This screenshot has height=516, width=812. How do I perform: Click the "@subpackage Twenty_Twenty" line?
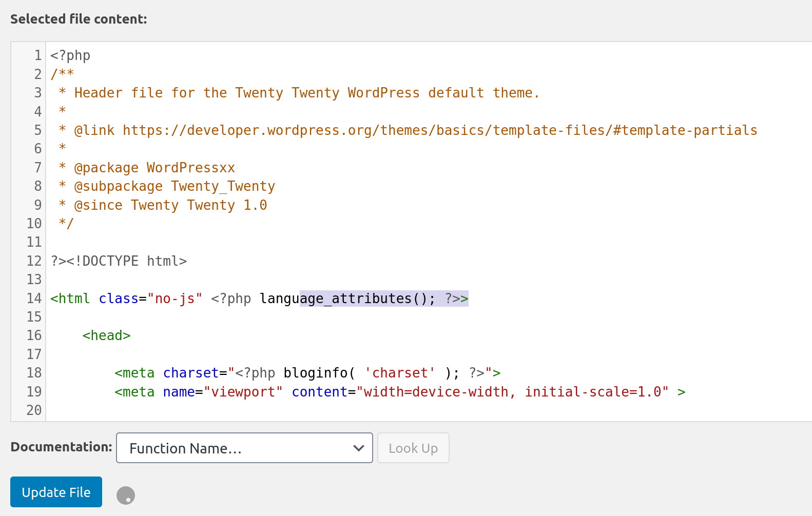(x=167, y=186)
